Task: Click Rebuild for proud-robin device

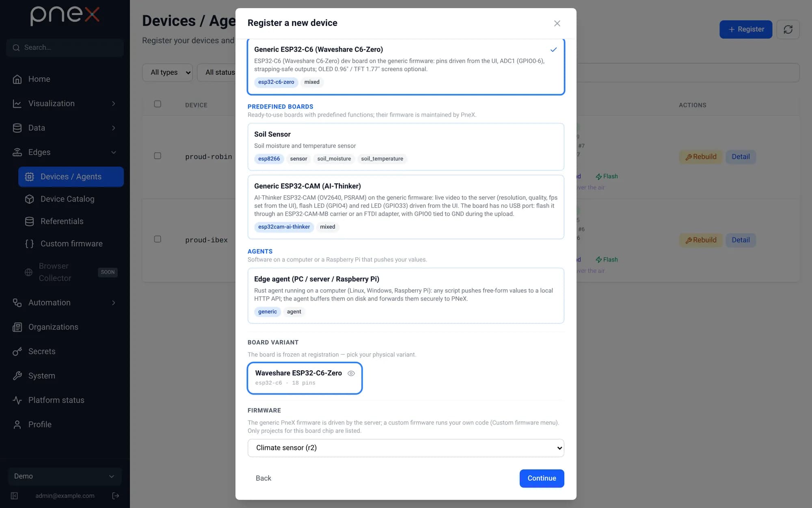Action: [701, 157]
